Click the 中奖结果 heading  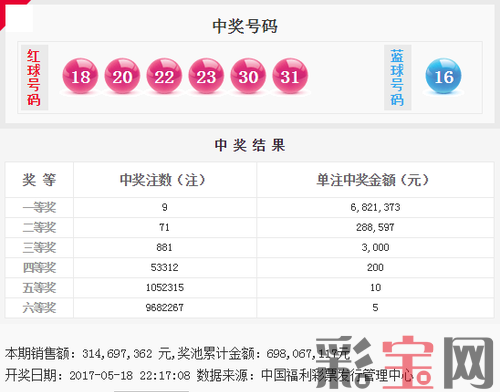250,145
